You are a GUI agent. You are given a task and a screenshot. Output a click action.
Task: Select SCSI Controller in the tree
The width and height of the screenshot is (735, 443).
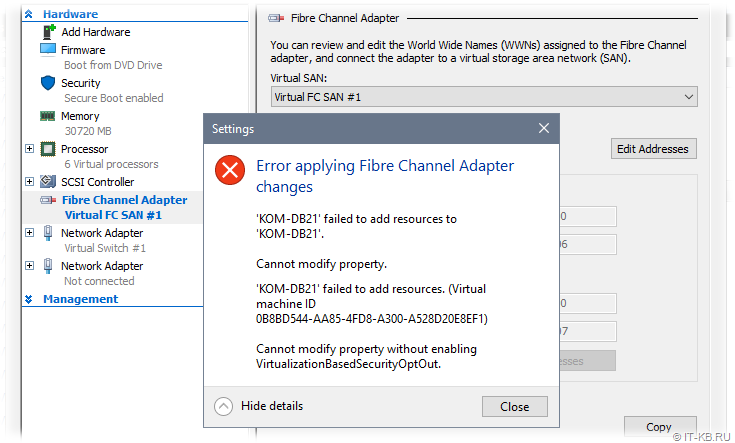[x=98, y=182]
